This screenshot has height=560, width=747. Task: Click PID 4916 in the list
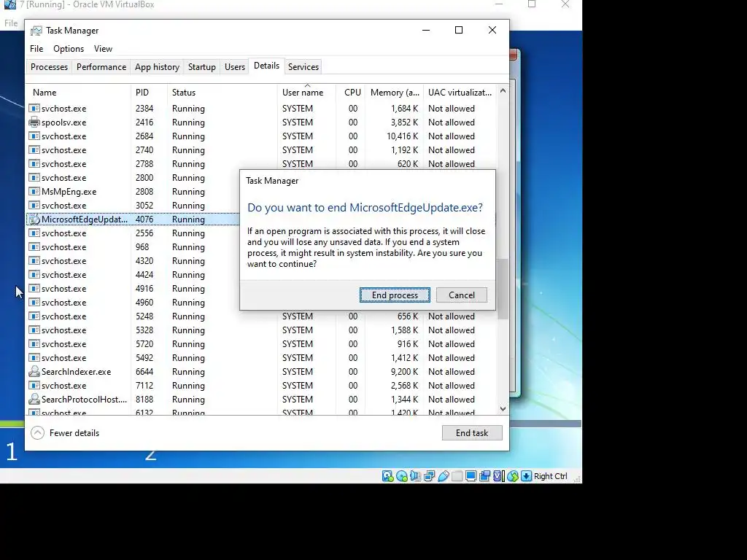coord(144,289)
